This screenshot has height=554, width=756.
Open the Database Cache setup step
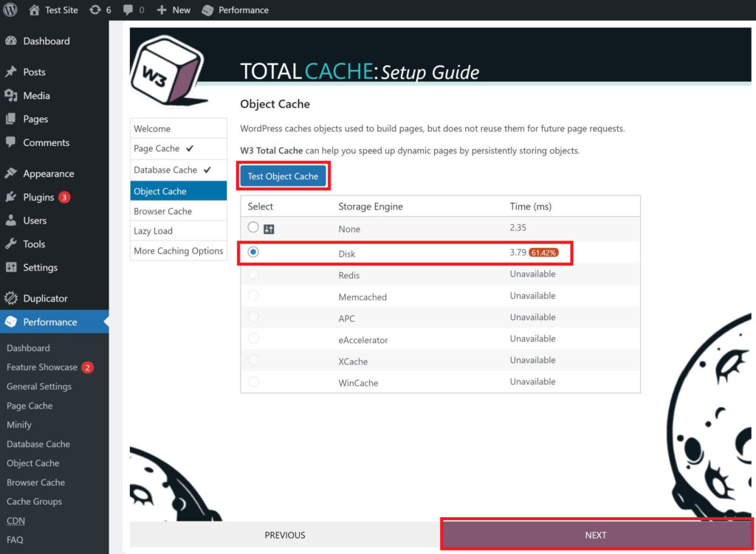point(179,170)
